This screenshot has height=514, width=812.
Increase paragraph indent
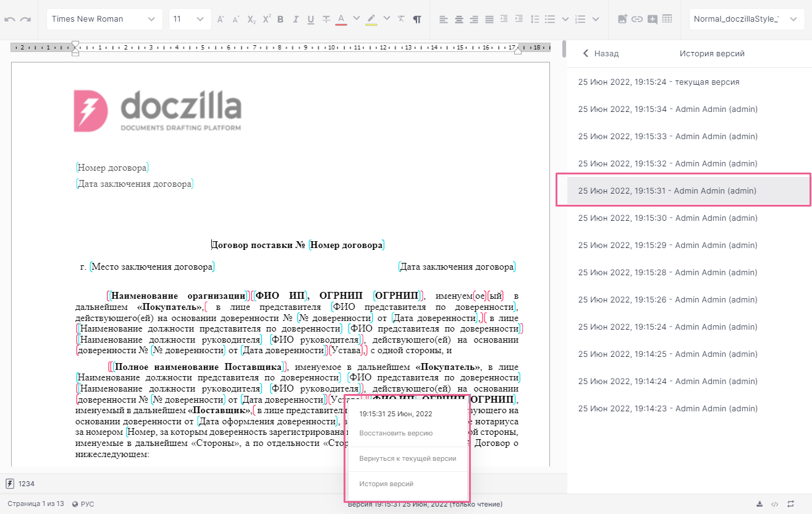click(519, 19)
